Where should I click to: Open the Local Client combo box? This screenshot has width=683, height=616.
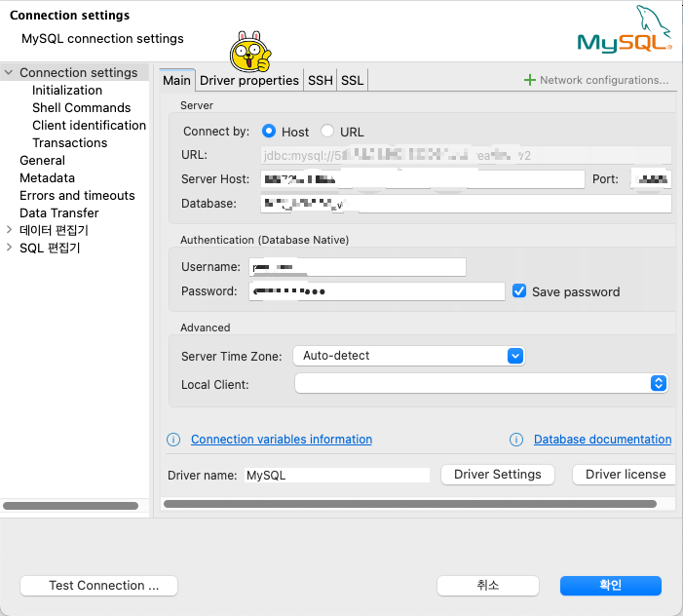click(481, 383)
